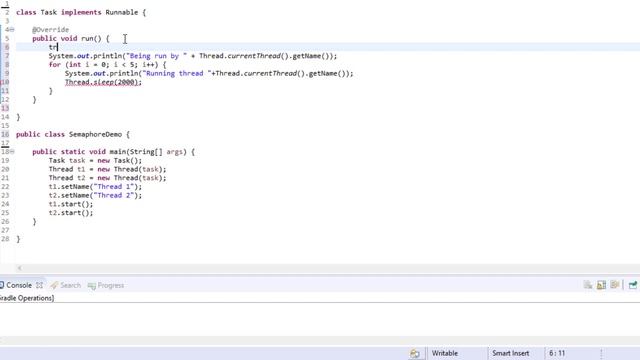Click the public void run() declaration
640x360 pixels.
[71, 38]
